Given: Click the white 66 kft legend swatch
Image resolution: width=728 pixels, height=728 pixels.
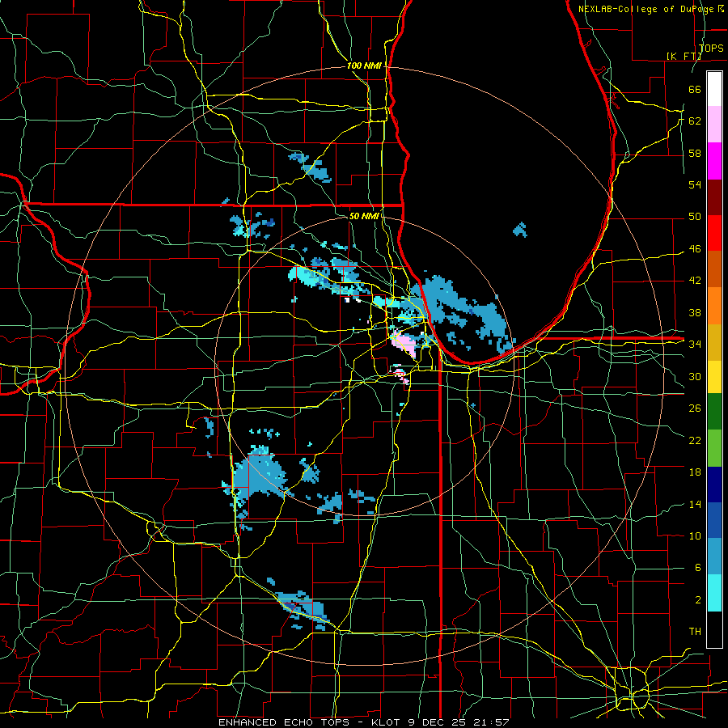Looking at the screenshot, I should 714,89.
